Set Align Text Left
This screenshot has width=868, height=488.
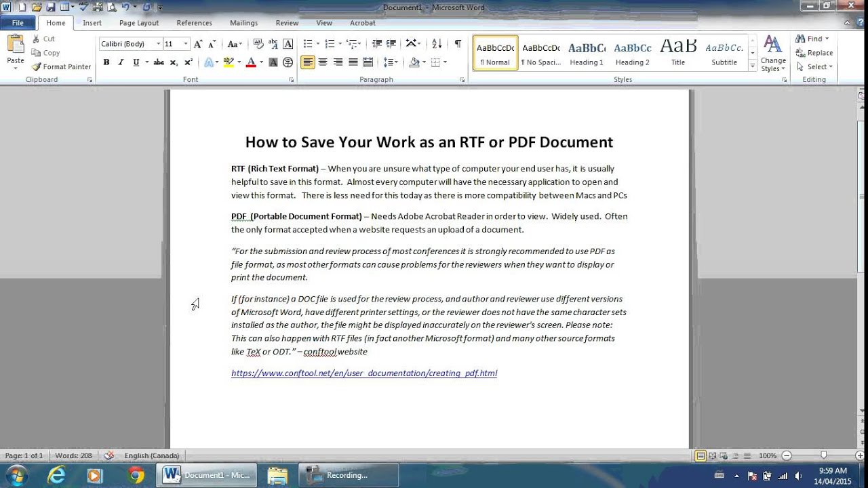click(308, 62)
